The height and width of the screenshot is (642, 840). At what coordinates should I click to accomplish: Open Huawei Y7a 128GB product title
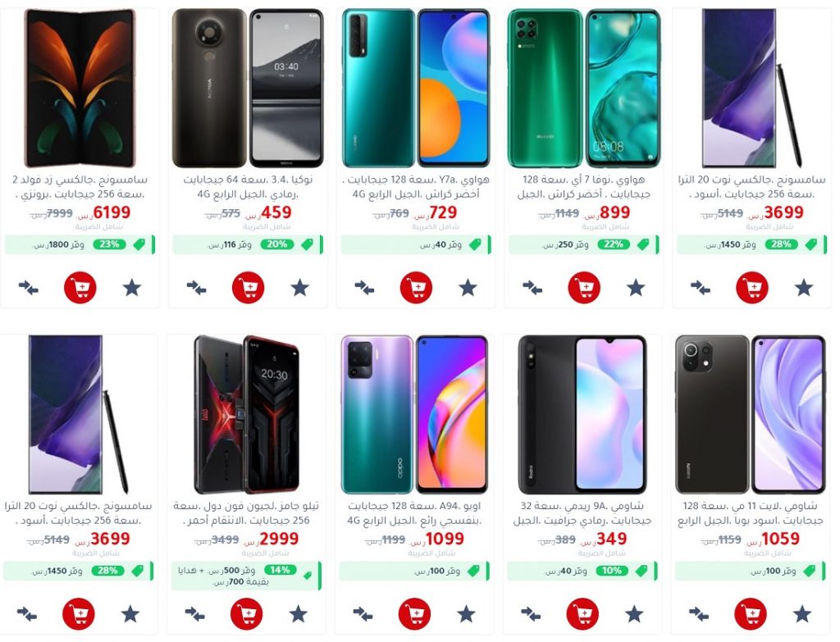[x=416, y=187]
